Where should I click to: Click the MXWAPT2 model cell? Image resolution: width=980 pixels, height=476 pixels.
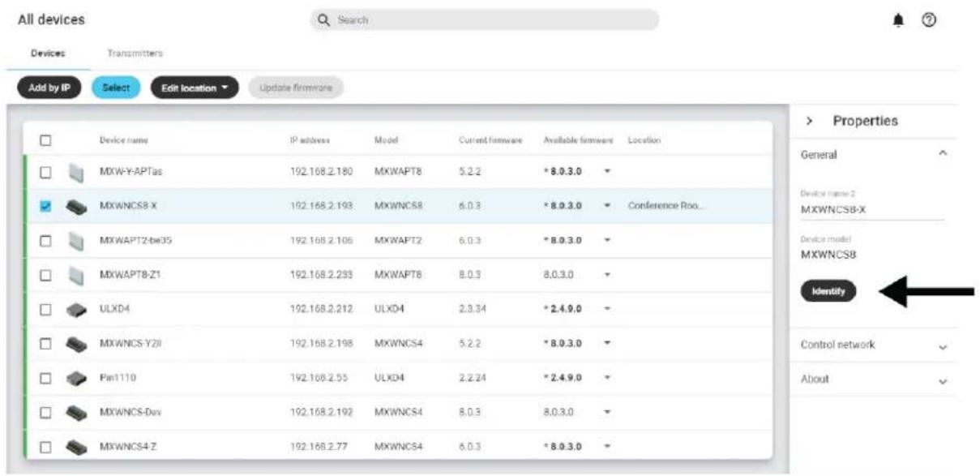pos(396,240)
